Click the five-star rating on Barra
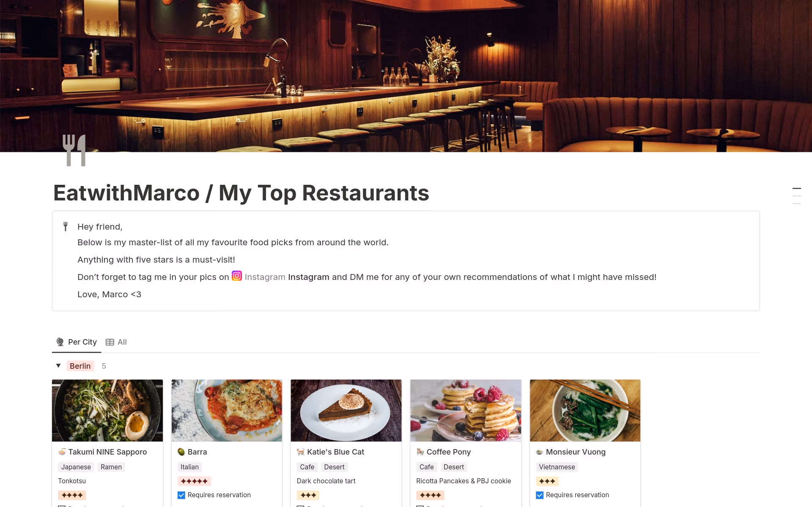The height and width of the screenshot is (507, 812). [195, 481]
